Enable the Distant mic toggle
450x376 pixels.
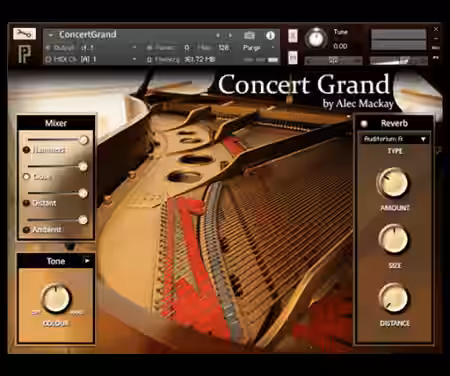point(26,203)
